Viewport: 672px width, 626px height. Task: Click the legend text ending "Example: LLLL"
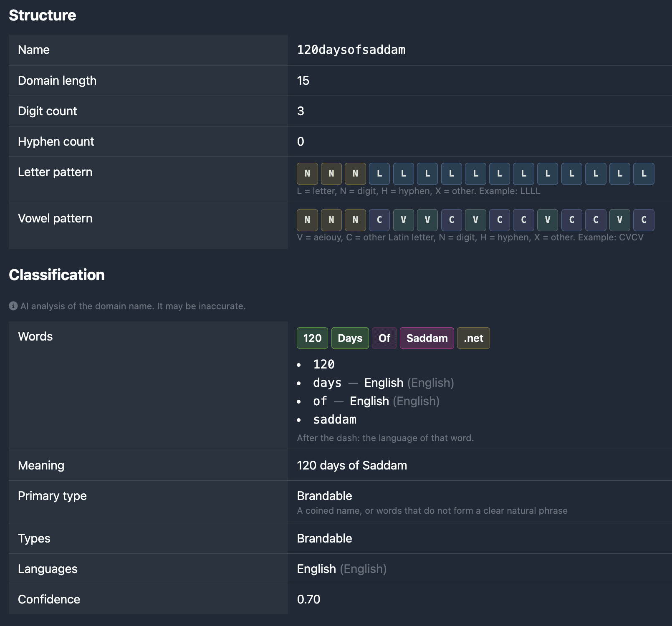coord(419,191)
